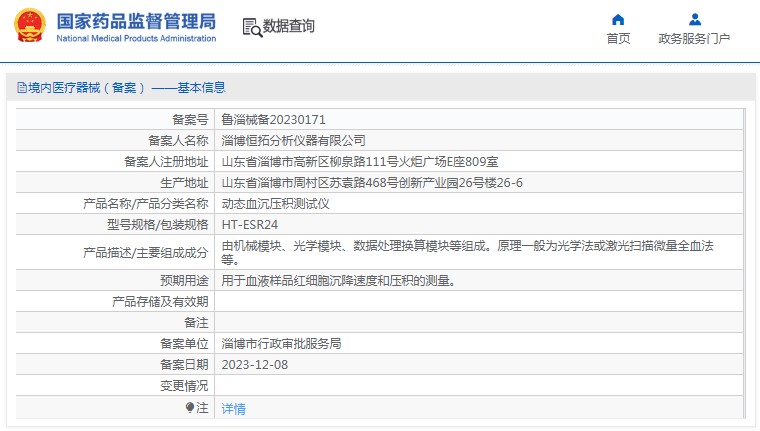Click National Medical Products Administration text
The width and height of the screenshot is (760, 431).
point(136,38)
